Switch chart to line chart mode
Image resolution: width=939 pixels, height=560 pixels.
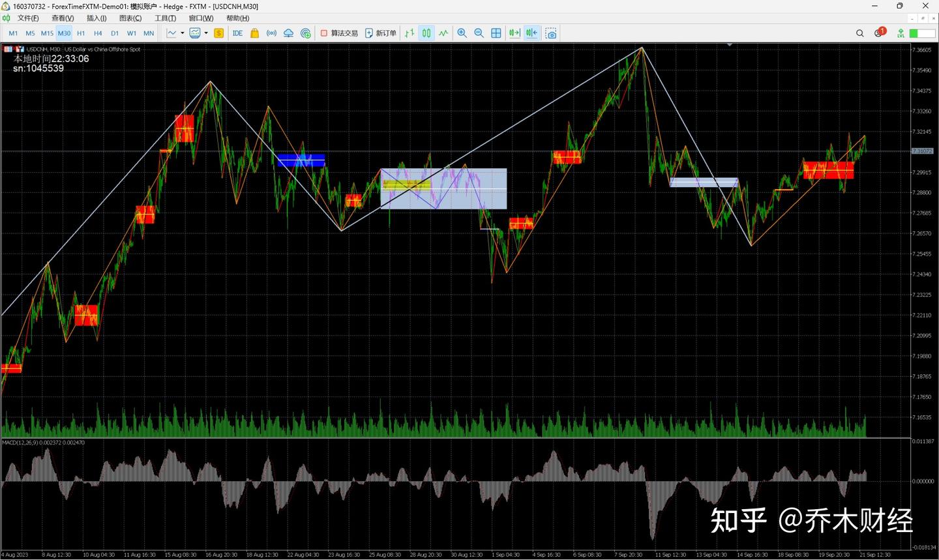coord(443,33)
